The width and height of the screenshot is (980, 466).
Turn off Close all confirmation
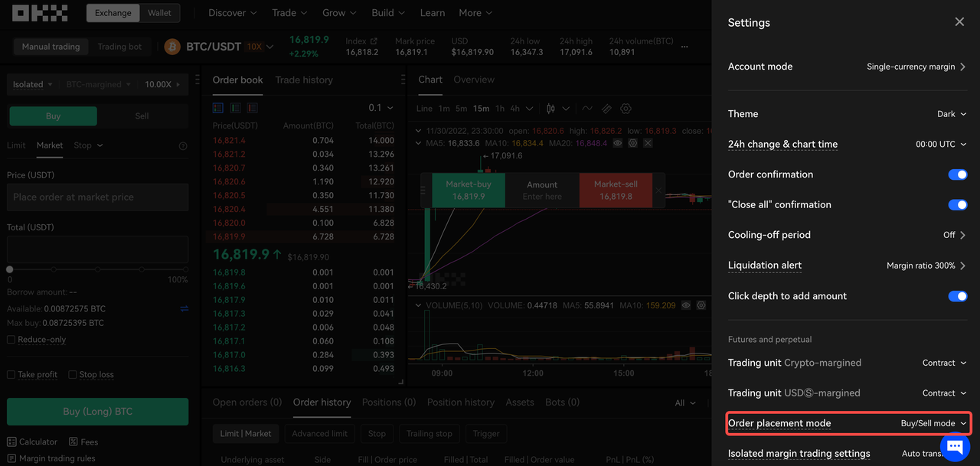[x=958, y=204]
